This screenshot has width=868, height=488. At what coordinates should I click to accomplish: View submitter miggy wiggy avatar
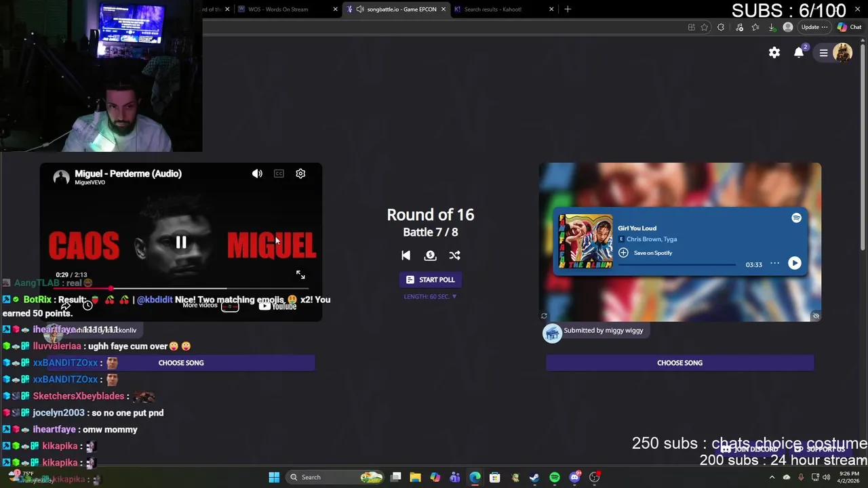(552, 333)
